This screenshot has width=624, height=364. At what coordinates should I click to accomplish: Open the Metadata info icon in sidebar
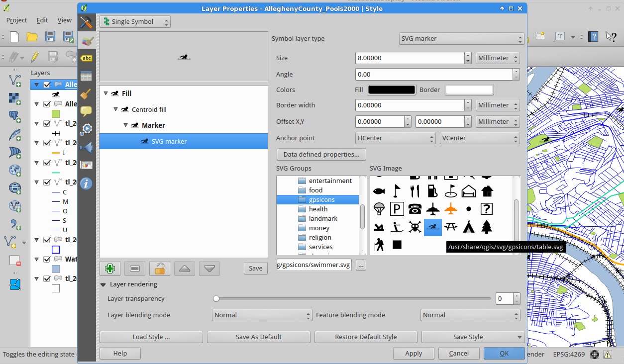coord(86,183)
